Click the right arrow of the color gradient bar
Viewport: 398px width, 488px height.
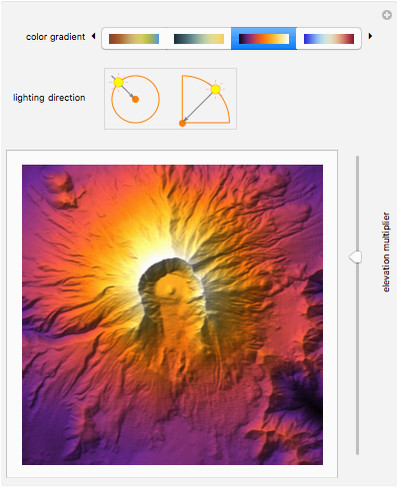pos(370,36)
